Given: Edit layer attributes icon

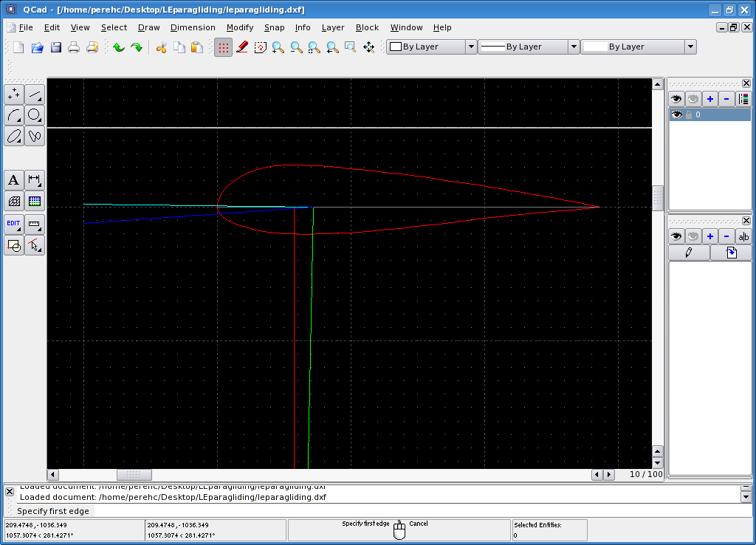Looking at the screenshot, I should (x=743, y=100).
